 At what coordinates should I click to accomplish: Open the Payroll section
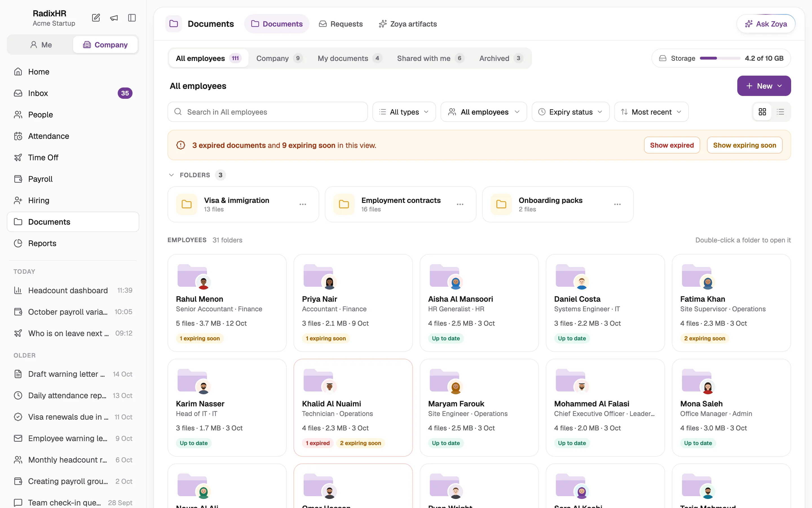pos(73,179)
